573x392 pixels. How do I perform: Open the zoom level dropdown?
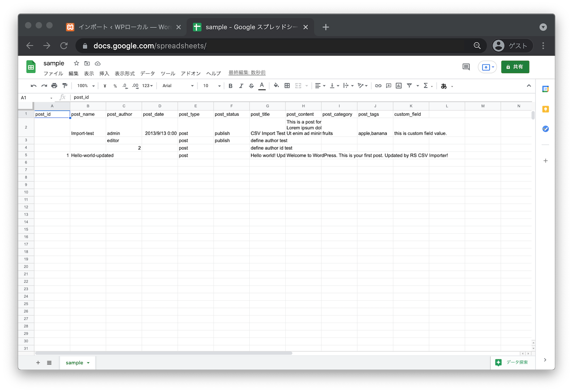point(85,85)
